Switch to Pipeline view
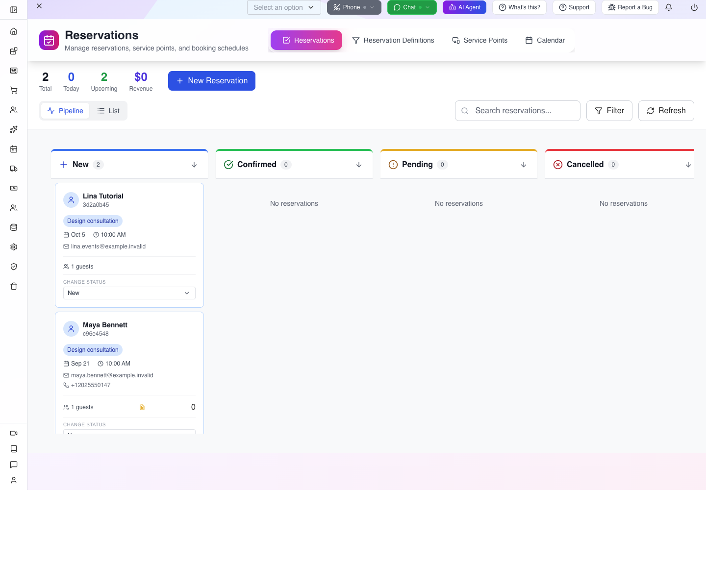 coord(65,111)
